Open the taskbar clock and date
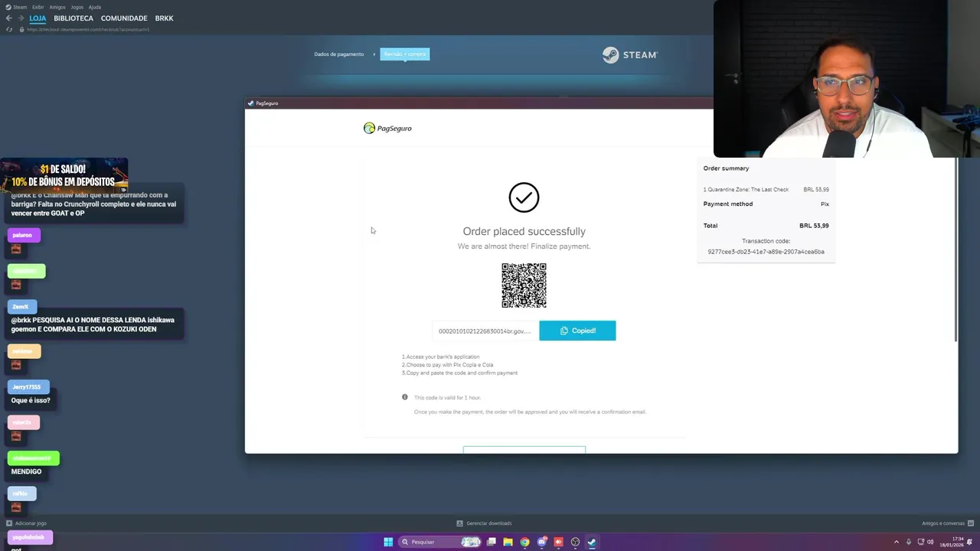 point(952,542)
